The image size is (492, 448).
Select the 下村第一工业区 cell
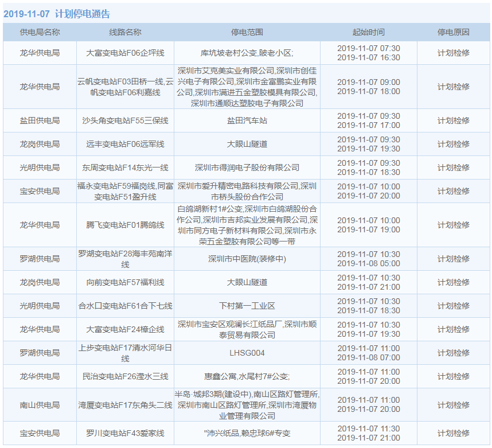[247, 306]
